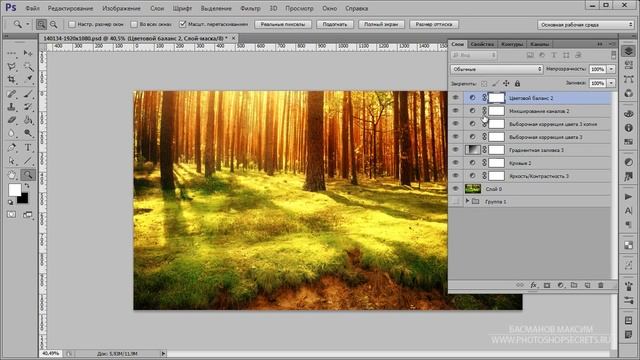Expand the 'Группа 1' layer group
This screenshot has height=360, width=640.
(x=468, y=201)
